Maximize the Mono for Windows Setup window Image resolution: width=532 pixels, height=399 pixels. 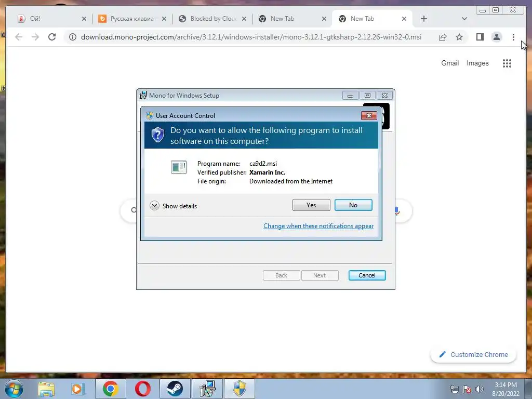pyautogui.click(x=367, y=96)
